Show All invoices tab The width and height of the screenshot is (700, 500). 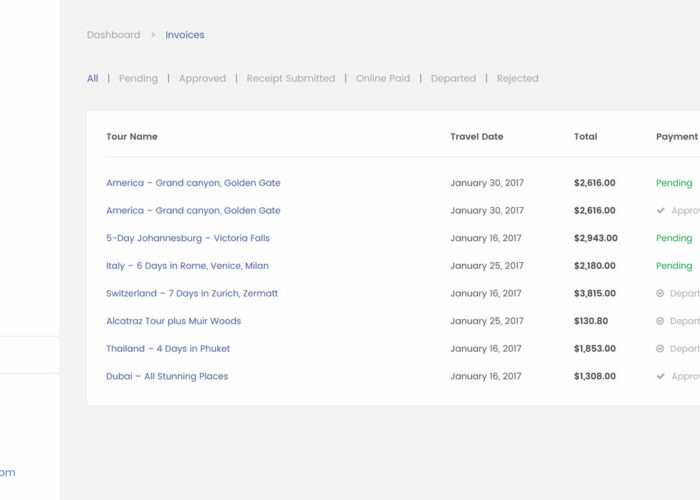[92, 78]
